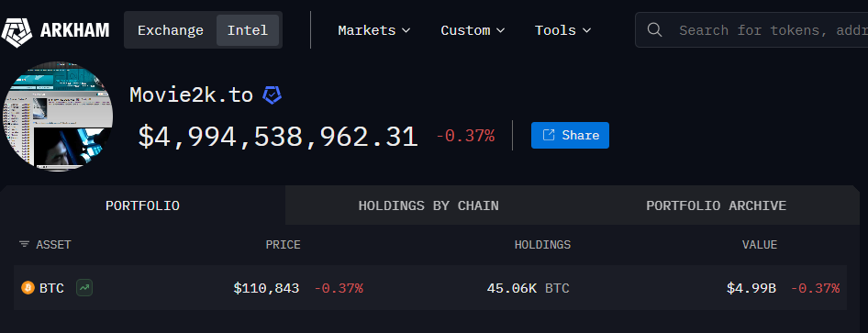Open the Movie2k.to profile picture

point(58,117)
